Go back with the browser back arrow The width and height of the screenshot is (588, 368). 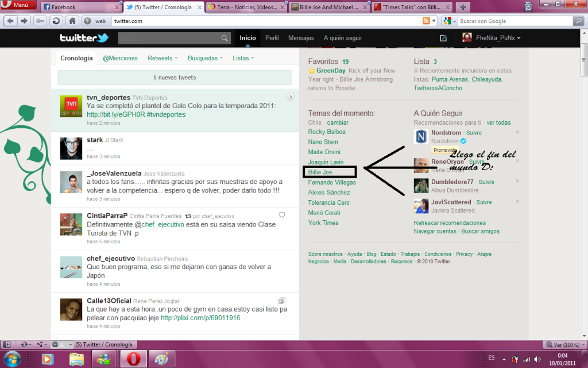(x=10, y=21)
